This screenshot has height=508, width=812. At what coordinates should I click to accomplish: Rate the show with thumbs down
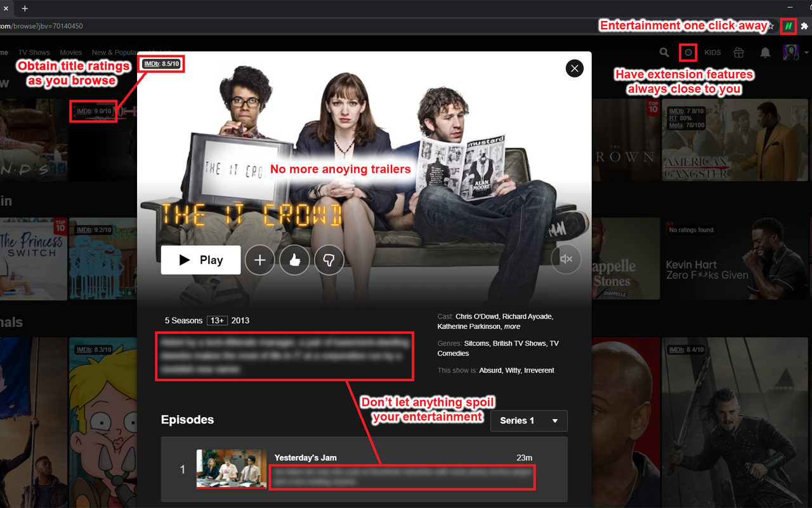pos(329,260)
